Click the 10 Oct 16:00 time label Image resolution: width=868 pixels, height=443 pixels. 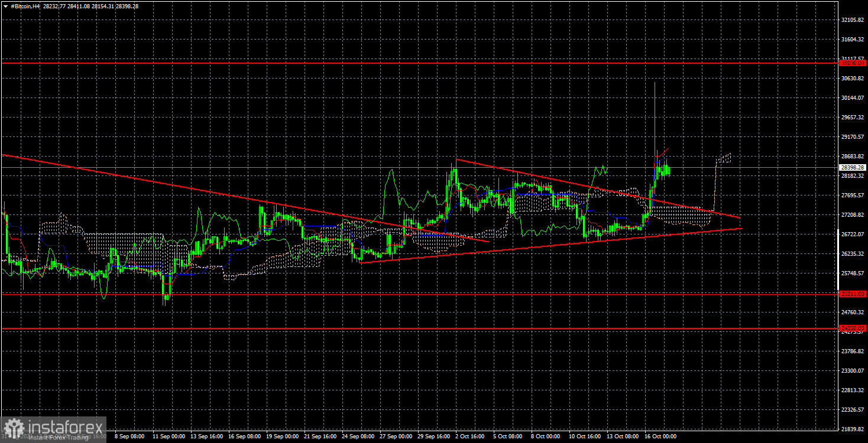tap(584, 437)
